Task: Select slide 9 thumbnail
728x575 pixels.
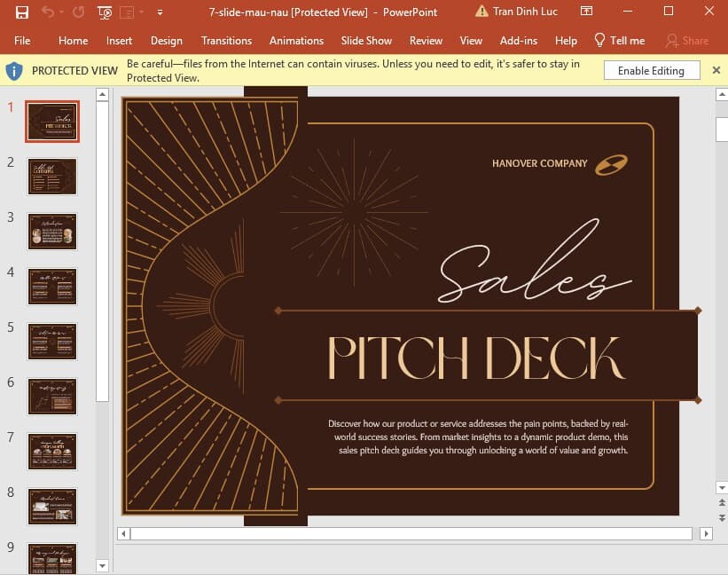Action: coord(52,559)
